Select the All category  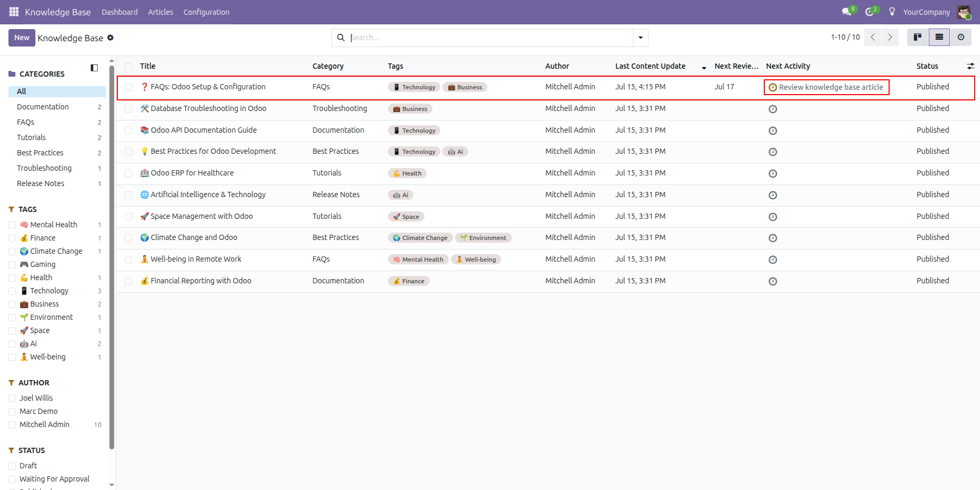pos(57,91)
